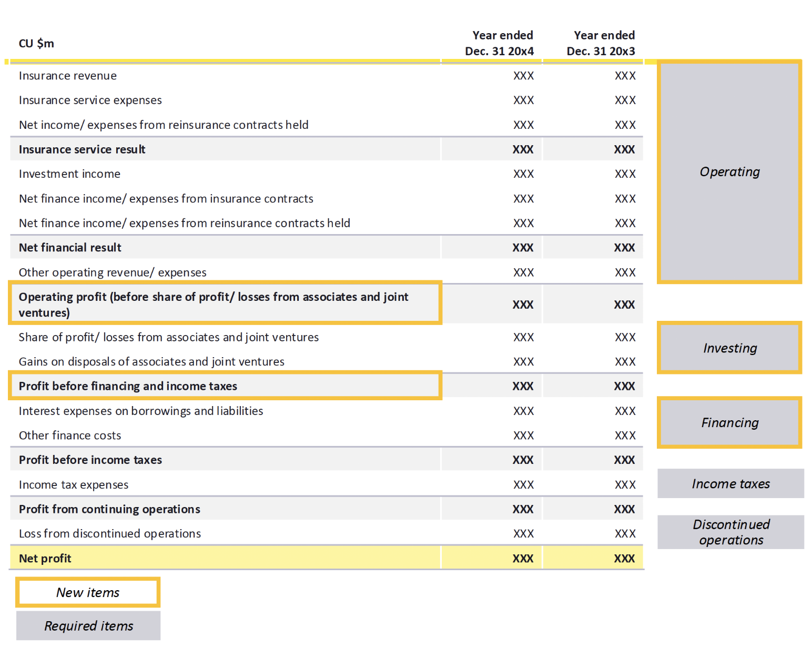Viewport: 812px width, 648px height.
Task: Click the Insurance revenue row label
Action: pyautogui.click(x=68, y=76)
